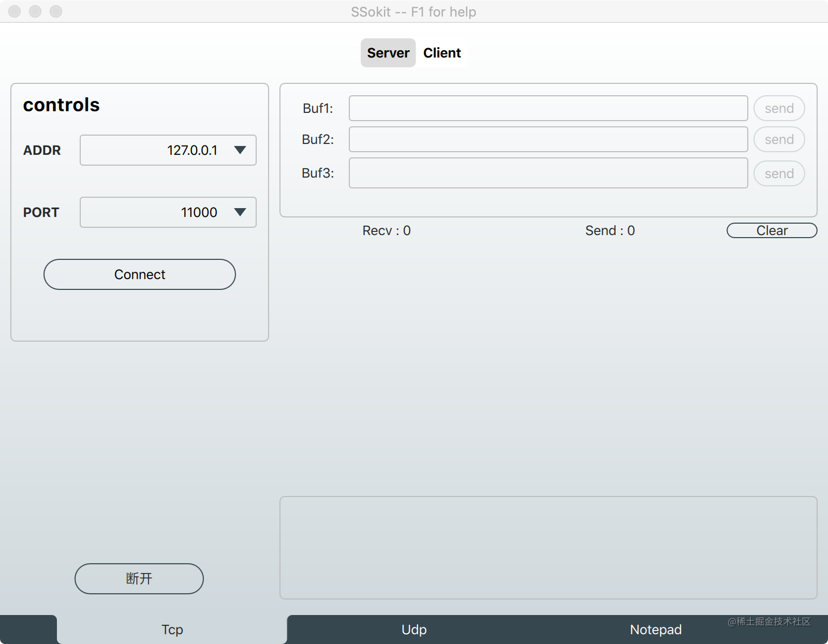
Task: Select the 127.0.0.1 address value
Action: (x=191, y=150)
